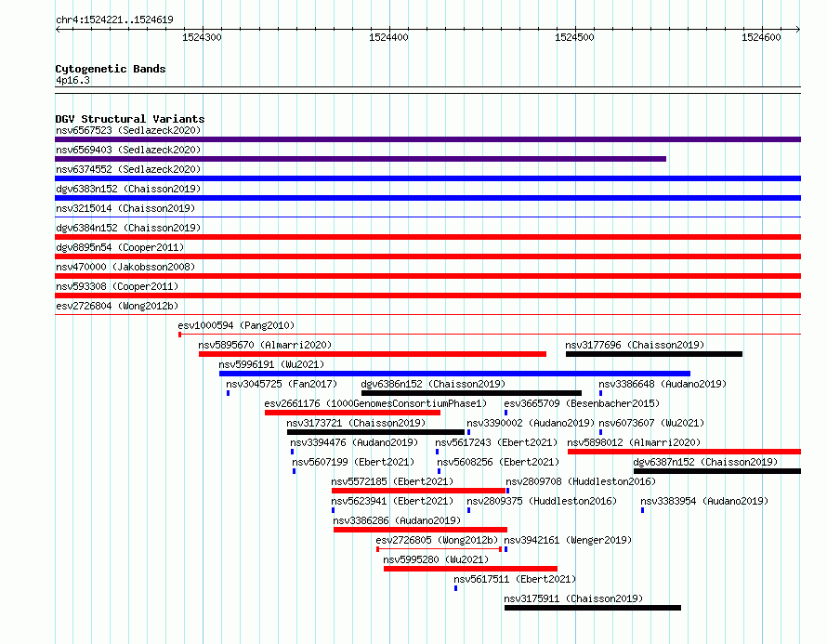The image size is (827, 644).
Task: Click the nsv6567523 (Sedlazeck2020) variant label
Action: tap(128, 130)
